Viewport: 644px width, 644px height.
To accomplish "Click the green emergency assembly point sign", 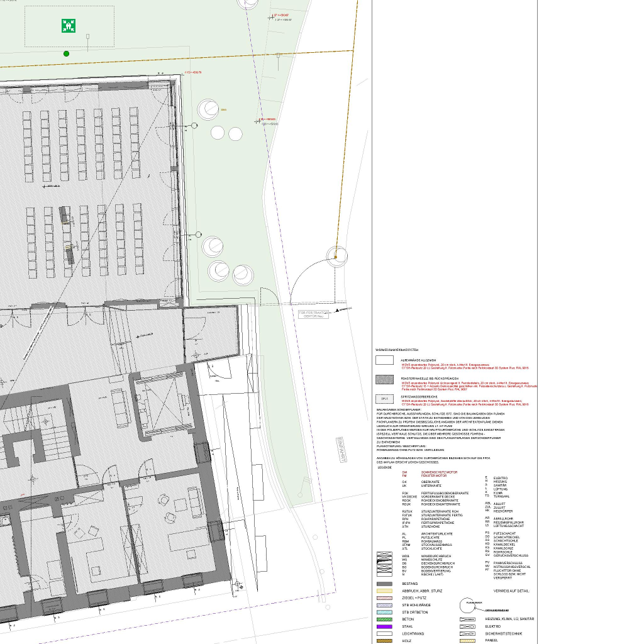I will (x=69, y=26).
